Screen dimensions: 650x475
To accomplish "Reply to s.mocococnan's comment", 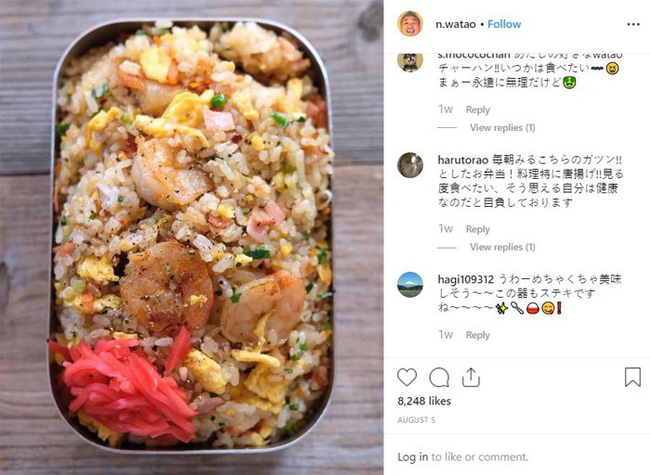I will click(478, 110).
